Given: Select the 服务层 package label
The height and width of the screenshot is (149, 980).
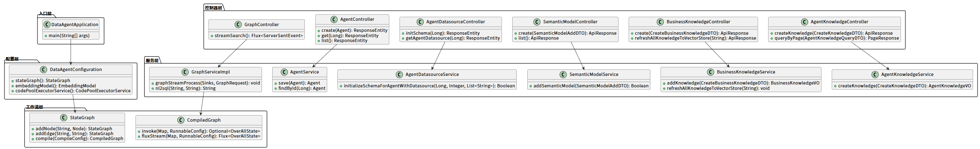Looking at the screenshot, I should pyautogui.click(x=152, y=60).
